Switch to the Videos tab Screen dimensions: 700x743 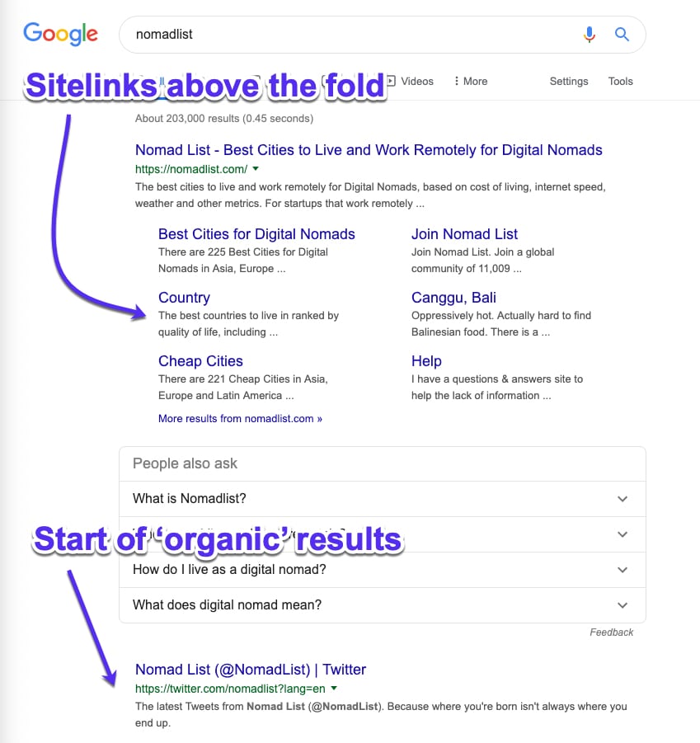[416, 81]
